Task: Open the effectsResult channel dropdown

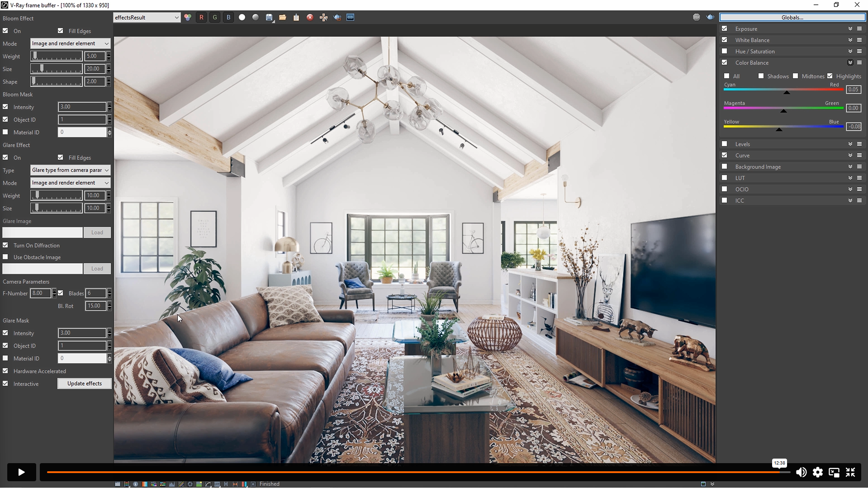Action: tap(147, 17)
